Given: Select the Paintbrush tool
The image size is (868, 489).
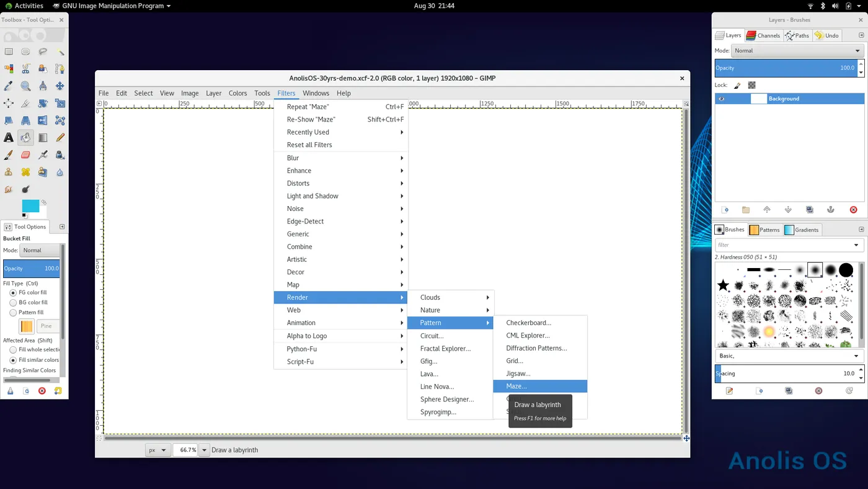Looking at the screenshot, I should (9, 155).
